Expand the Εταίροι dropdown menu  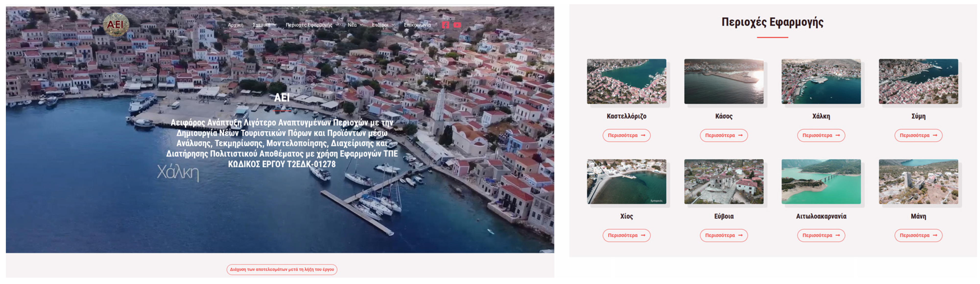(383, 25)
